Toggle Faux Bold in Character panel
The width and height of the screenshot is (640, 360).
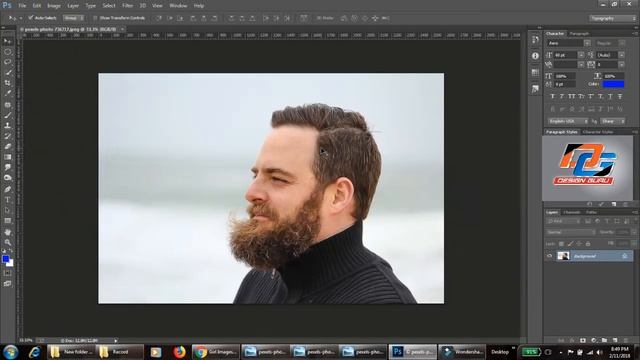(552, 96)
